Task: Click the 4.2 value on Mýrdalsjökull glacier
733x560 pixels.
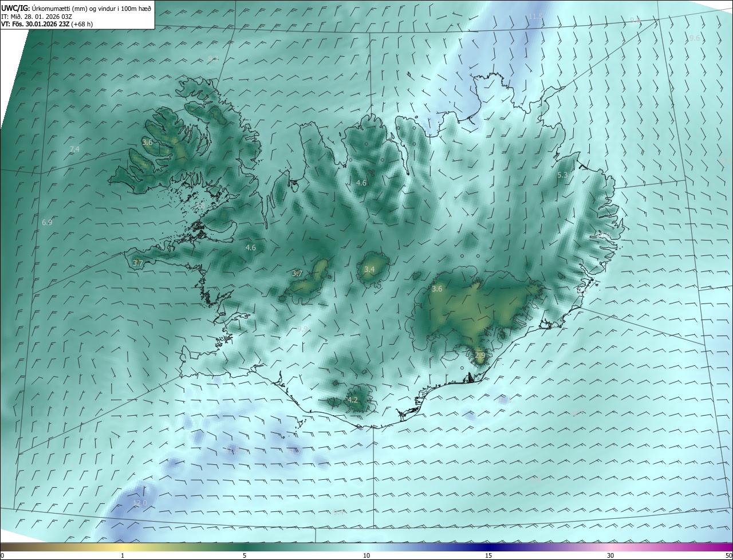Action: click(353, 400)
